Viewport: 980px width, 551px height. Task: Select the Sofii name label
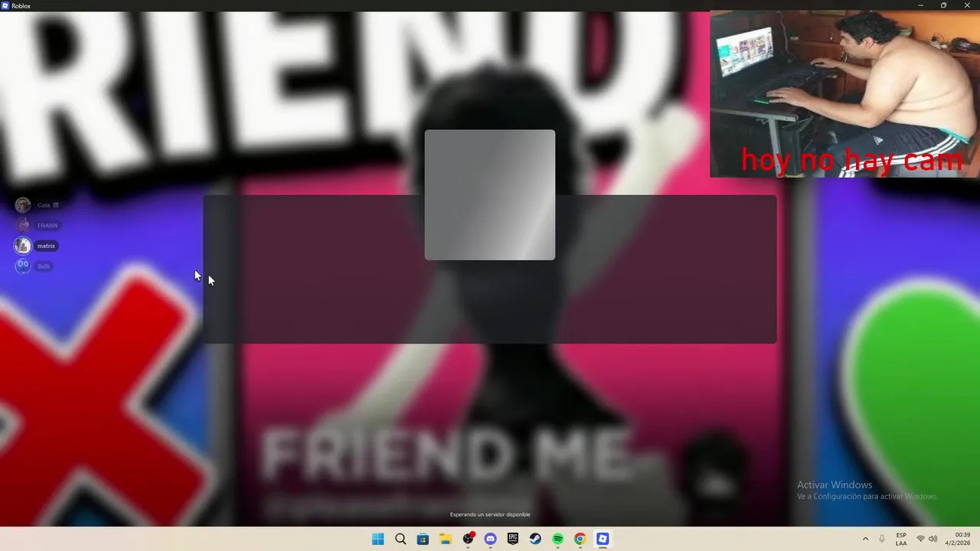pos(44,266)
